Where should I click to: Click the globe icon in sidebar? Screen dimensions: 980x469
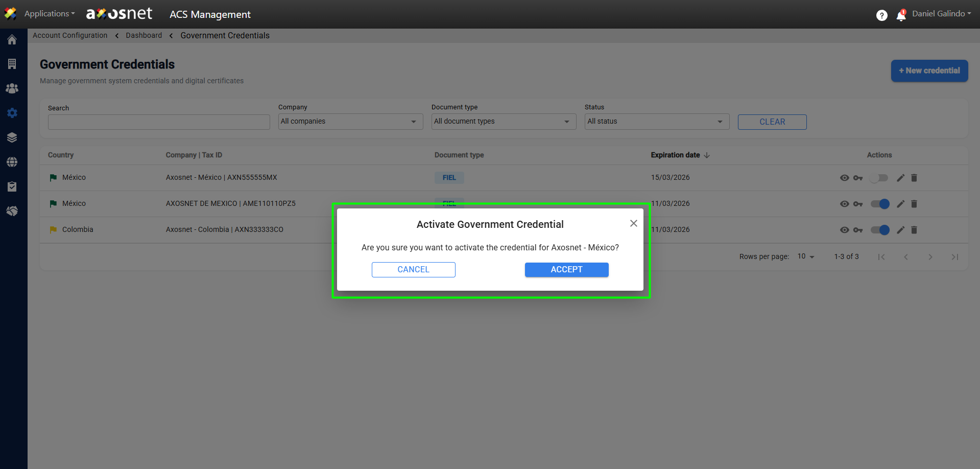click(12, 162)
